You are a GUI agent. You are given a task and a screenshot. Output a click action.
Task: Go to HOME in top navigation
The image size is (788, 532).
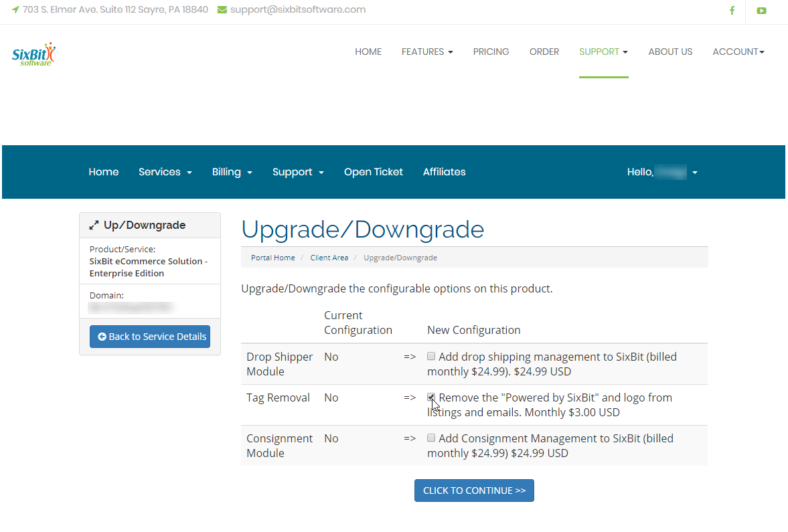coord(368,52)
